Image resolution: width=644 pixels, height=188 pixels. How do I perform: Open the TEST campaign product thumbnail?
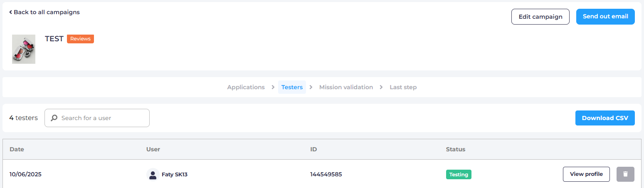[x=24, y=49]
